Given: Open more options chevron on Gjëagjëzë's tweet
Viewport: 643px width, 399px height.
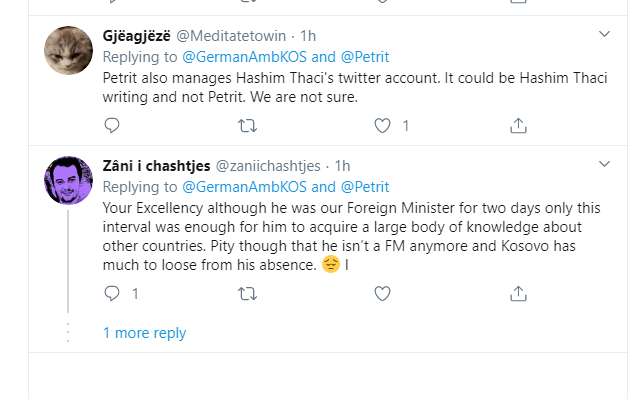Looking at the screenshot, I should [x=604, y=34].
